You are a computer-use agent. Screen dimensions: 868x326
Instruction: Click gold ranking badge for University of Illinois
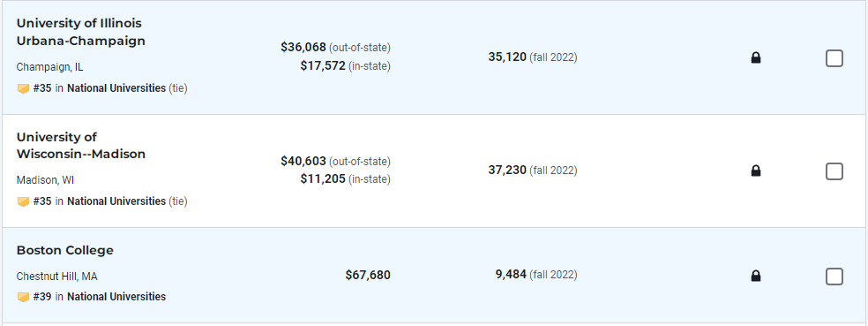pos(23,88)
